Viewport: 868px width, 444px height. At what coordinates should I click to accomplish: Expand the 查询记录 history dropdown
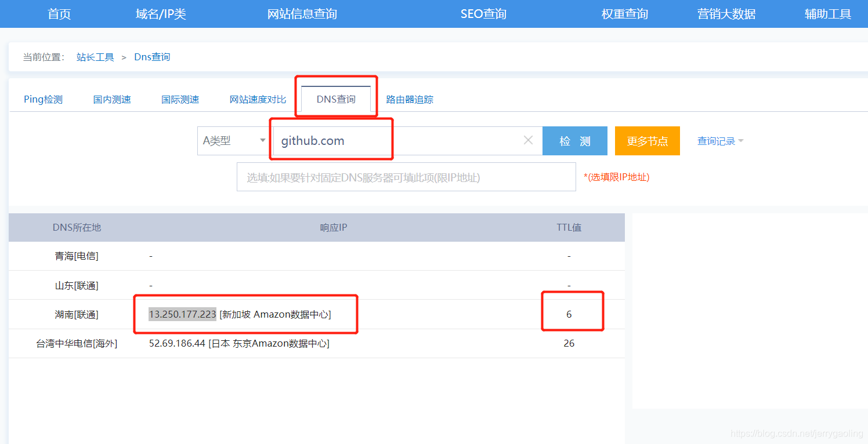coord(720,141)
